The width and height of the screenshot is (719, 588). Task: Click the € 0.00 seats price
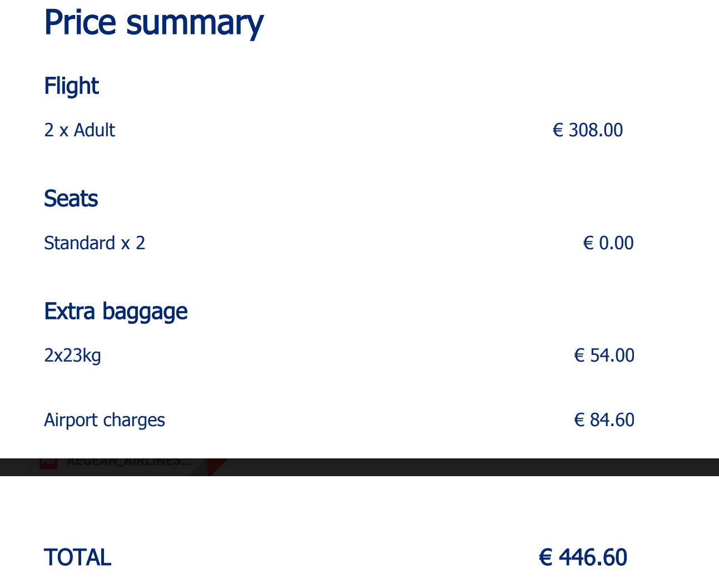tap(608, 243)
